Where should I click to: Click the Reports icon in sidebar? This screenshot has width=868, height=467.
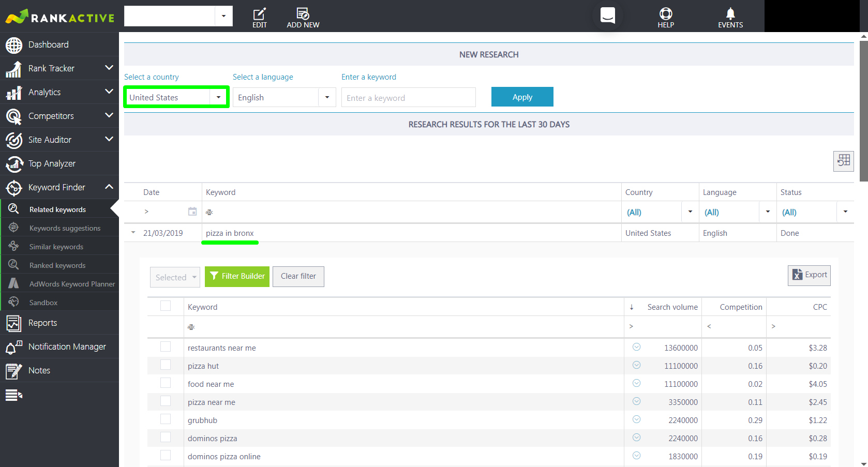click(x=13, y=323)
